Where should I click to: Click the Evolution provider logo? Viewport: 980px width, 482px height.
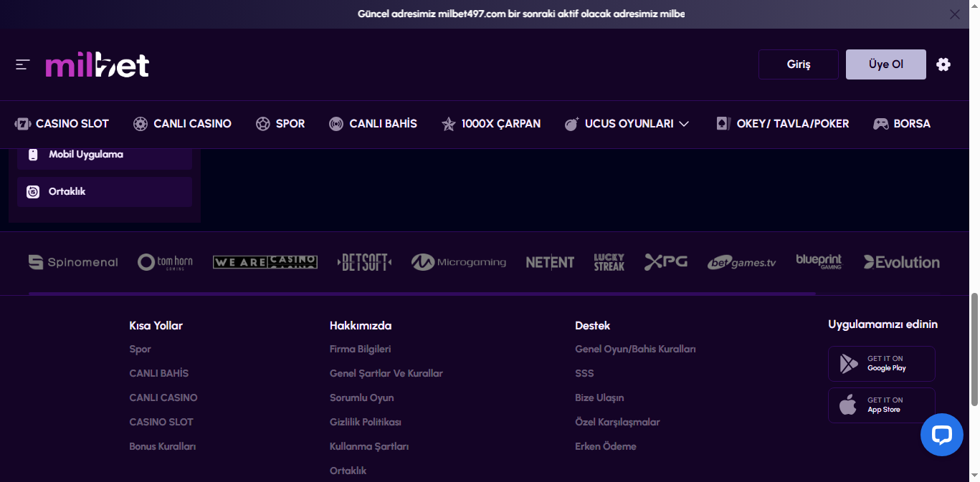point(902,262)
